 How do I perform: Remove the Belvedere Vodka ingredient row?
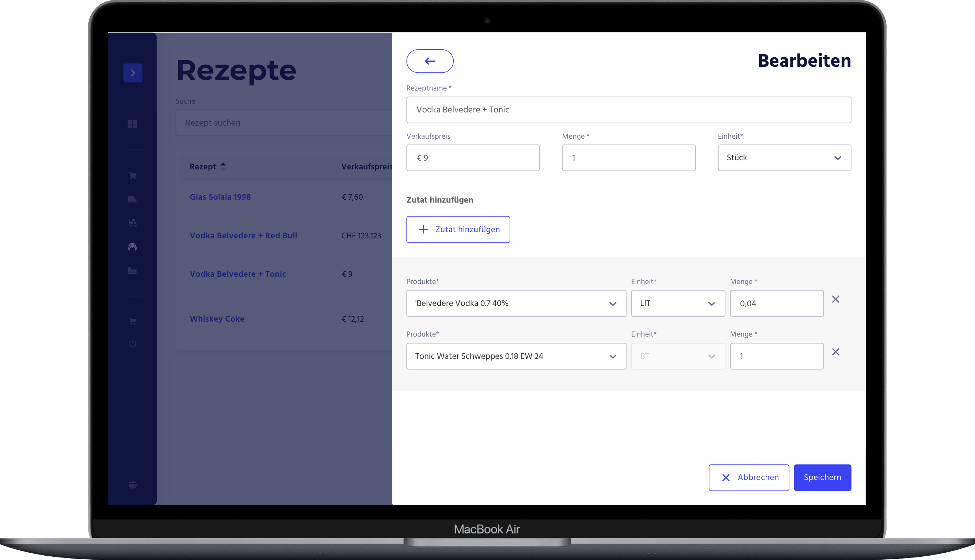pyautogui.click(x=835, y=299)
